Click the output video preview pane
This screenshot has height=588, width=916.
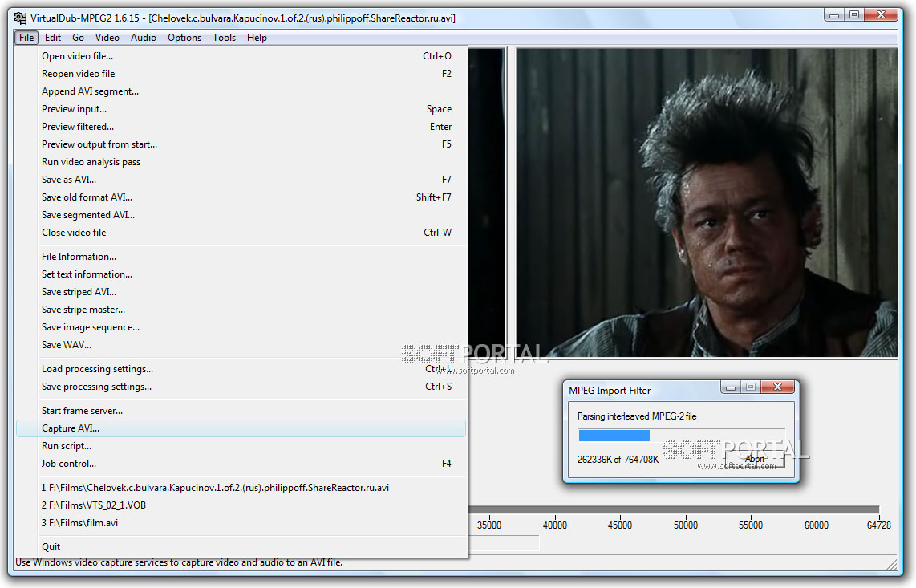point(707,202)
